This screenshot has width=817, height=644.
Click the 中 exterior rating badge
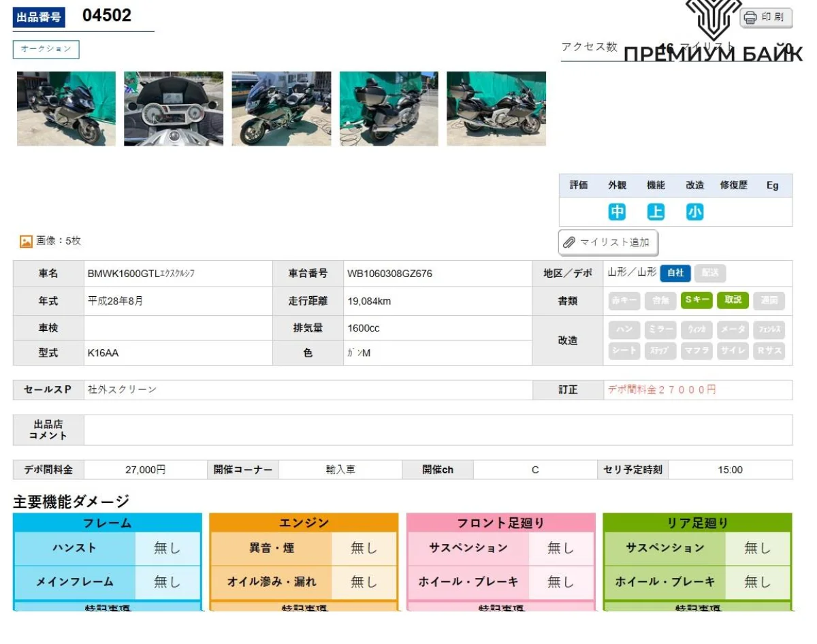coord(617,212)
